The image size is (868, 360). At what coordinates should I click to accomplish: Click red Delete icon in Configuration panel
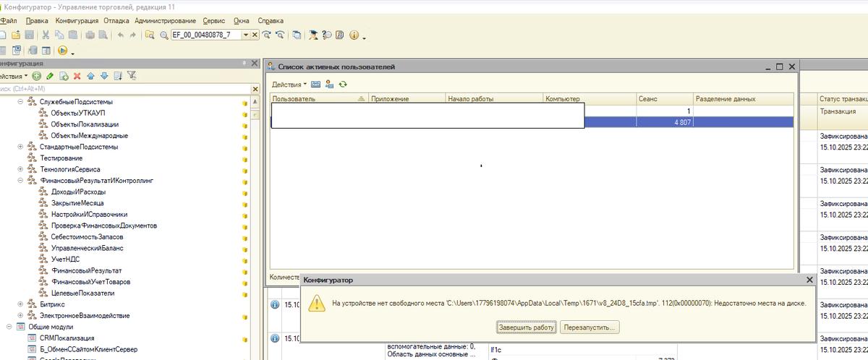pyautogui.click(x=77, y=76)
